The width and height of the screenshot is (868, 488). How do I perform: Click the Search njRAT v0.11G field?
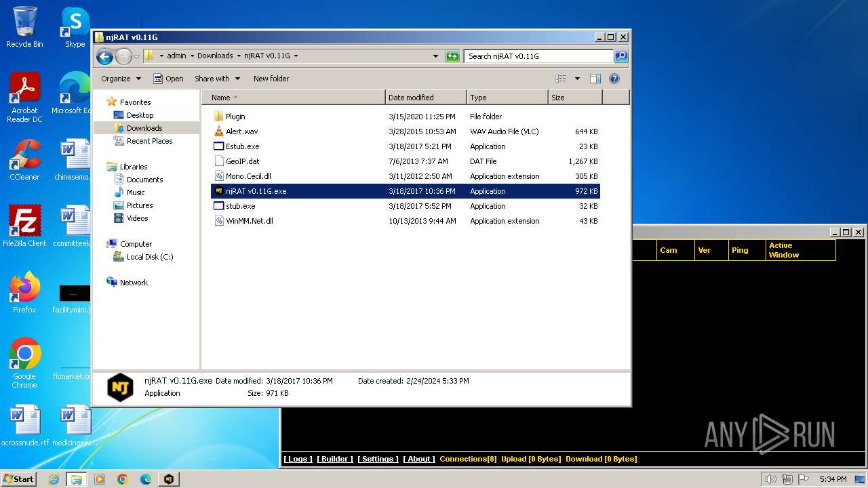[540, 56]
